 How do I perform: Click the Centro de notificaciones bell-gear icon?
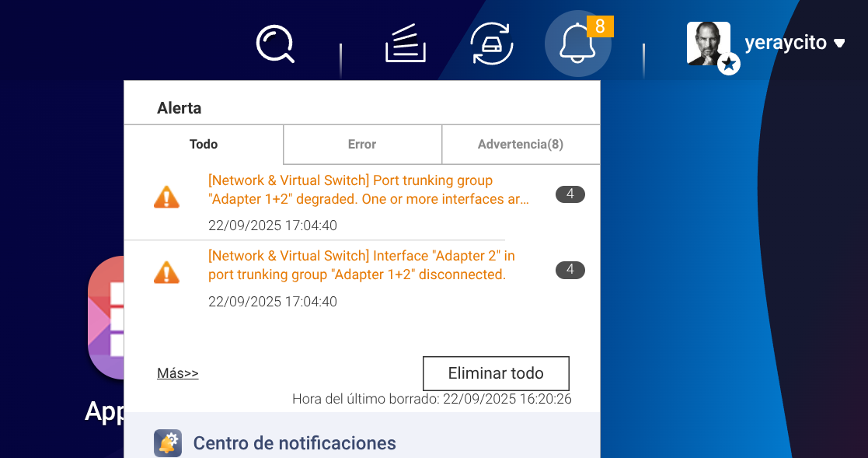pos(168,443)
